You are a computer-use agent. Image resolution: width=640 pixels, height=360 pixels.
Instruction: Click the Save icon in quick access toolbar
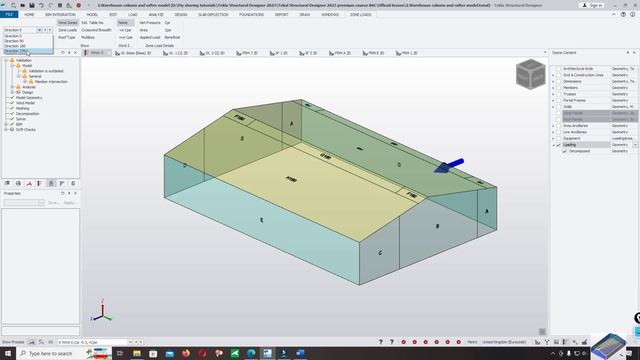32,5
